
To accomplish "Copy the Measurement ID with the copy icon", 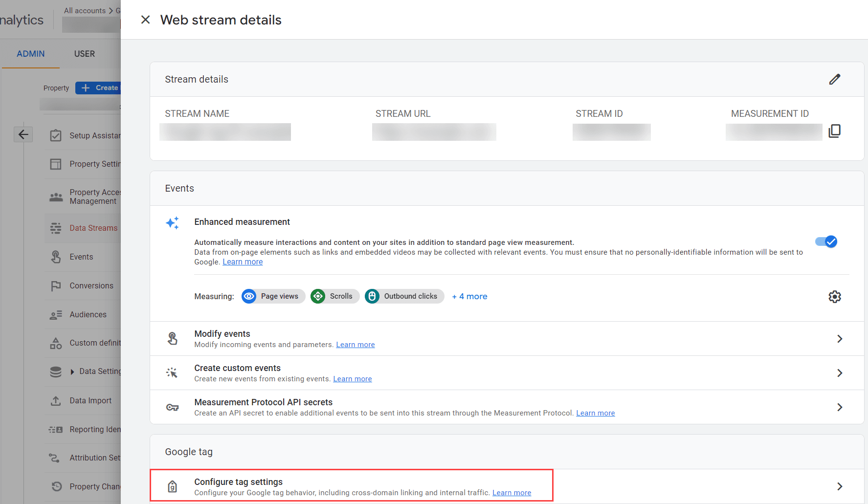I will (835, 131).
